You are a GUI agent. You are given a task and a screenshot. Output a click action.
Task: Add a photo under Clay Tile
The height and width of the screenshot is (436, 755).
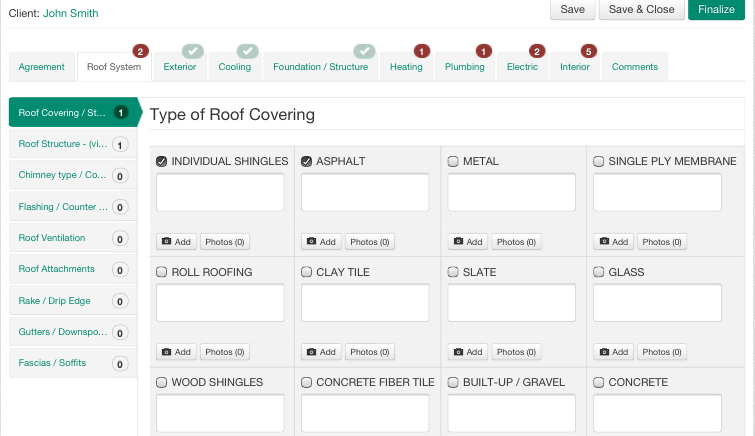321,352
